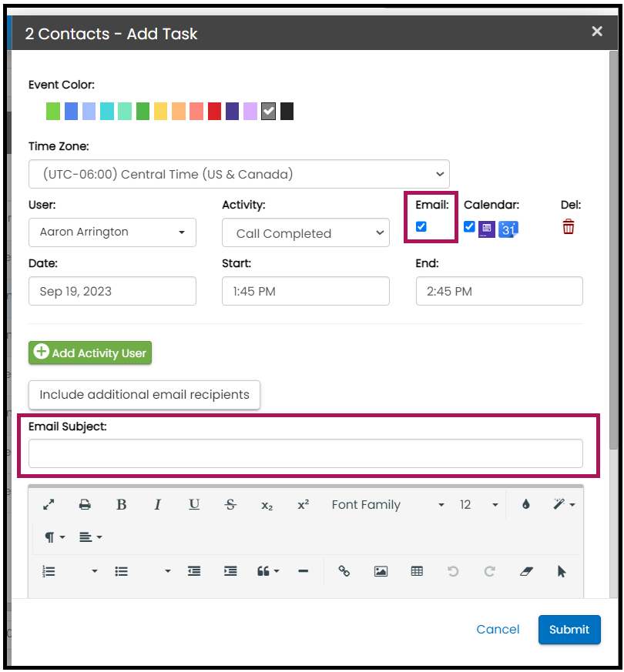Uncheck the Email checkbox
Image resolution: width=624 pixels, height=672 pixels.
421,226
